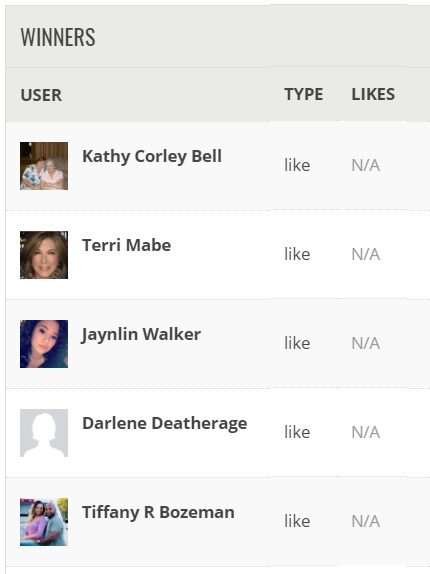This screenshot has height=574, width=430.
Task: Open Terri Mabe's profile picture
Action: tap(44, 255)
